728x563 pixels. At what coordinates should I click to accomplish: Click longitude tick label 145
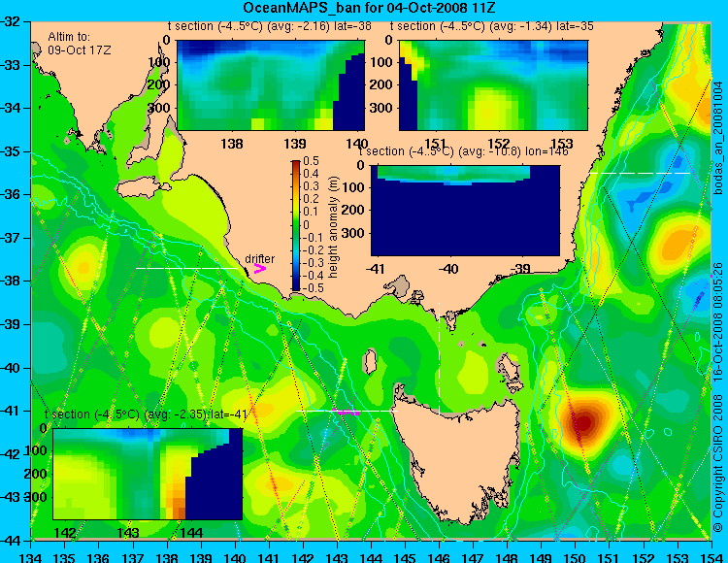(x=405, y=557)
